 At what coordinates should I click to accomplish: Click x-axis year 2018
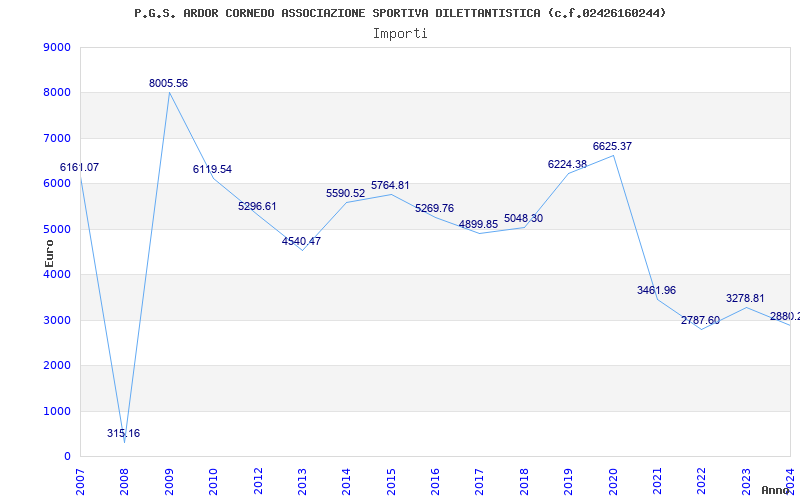[524, 481]
